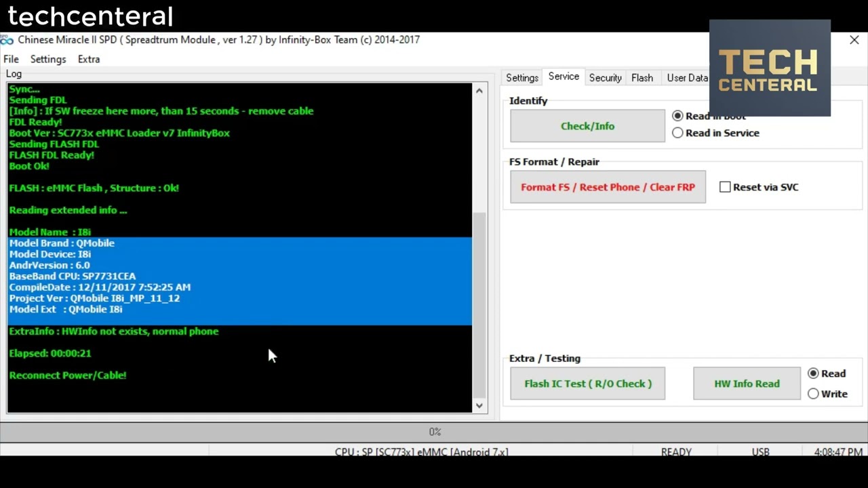Click the log scrollbar down arrow

coord(479,405)
